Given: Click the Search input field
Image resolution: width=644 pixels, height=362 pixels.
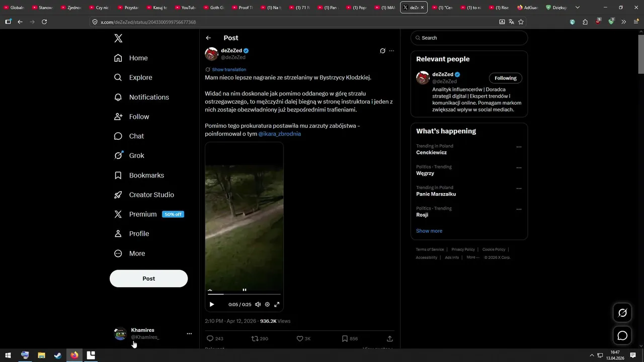Looking at the screenshot, I should (469, 38).
